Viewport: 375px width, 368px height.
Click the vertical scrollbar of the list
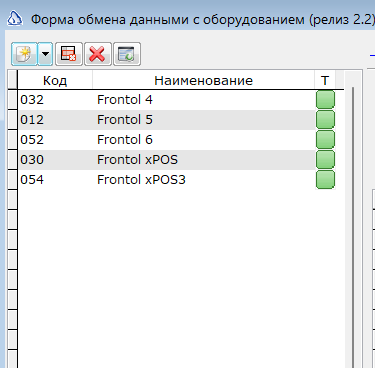[x=353, y=227]
